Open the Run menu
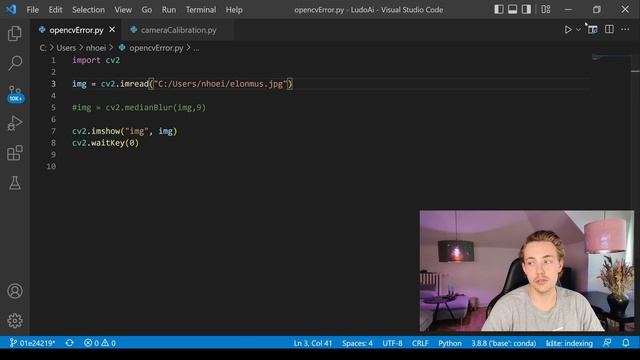This screenshot has height=360, width=640. (169, 10)
